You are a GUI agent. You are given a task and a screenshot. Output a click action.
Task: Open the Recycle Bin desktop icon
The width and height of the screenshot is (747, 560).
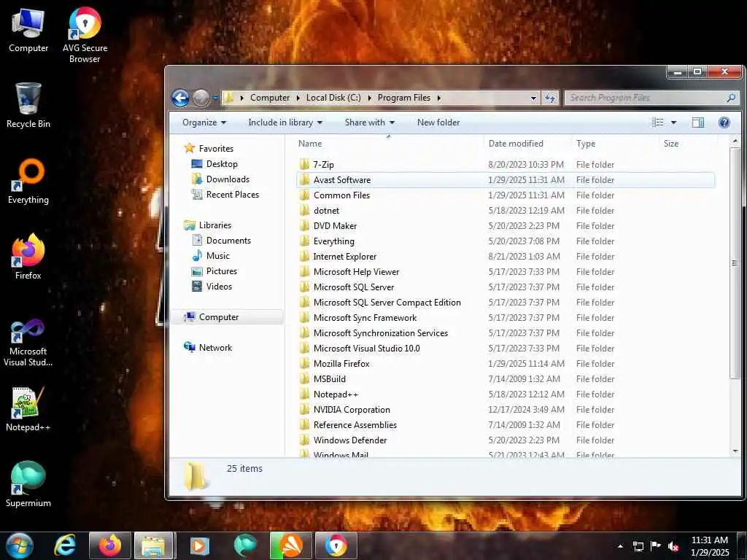point(28,105)
